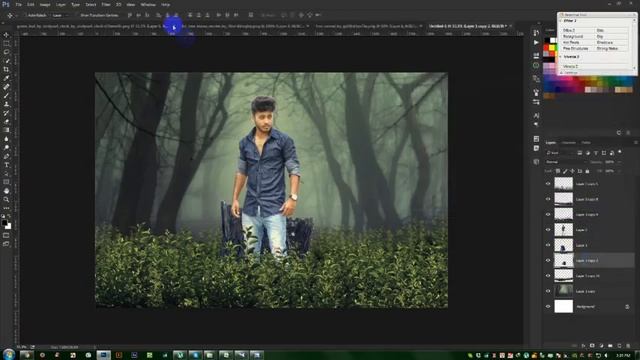Select the Background layer thumbnail

563,307
